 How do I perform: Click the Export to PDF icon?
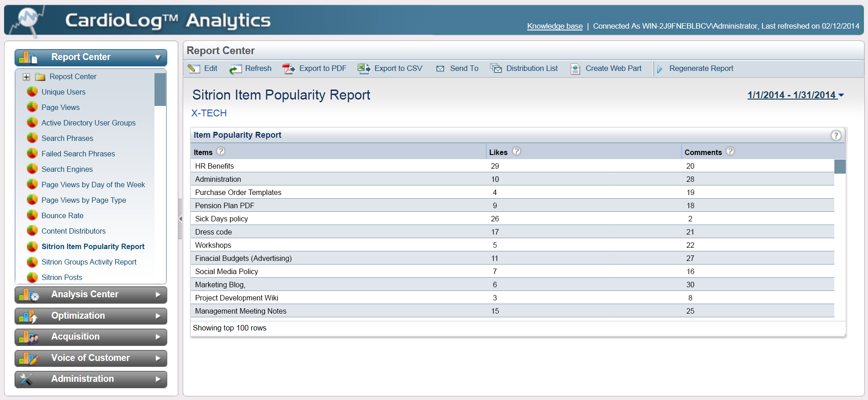(289, 69)
